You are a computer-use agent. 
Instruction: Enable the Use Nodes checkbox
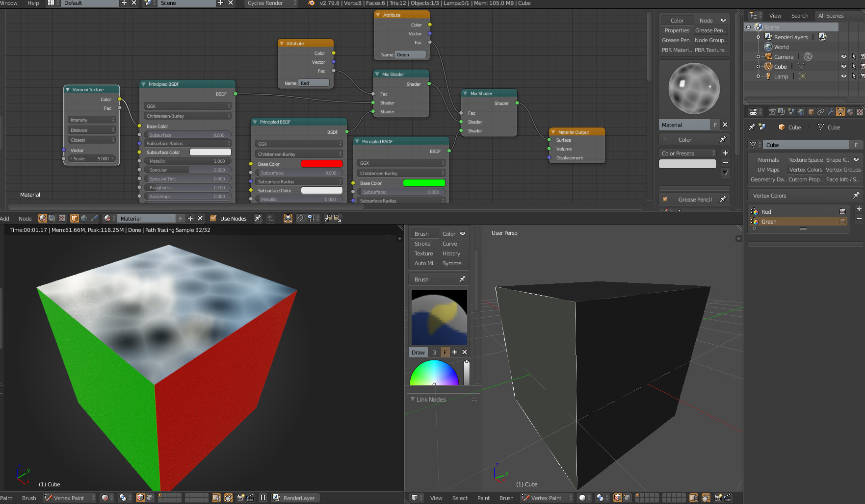pyautogui.click(x=213, y=218)
